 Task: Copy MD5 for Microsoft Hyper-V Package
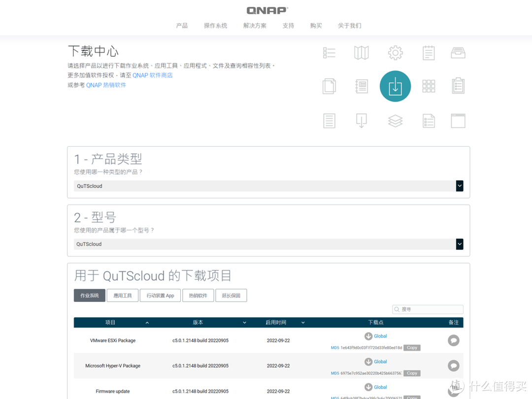412,373
